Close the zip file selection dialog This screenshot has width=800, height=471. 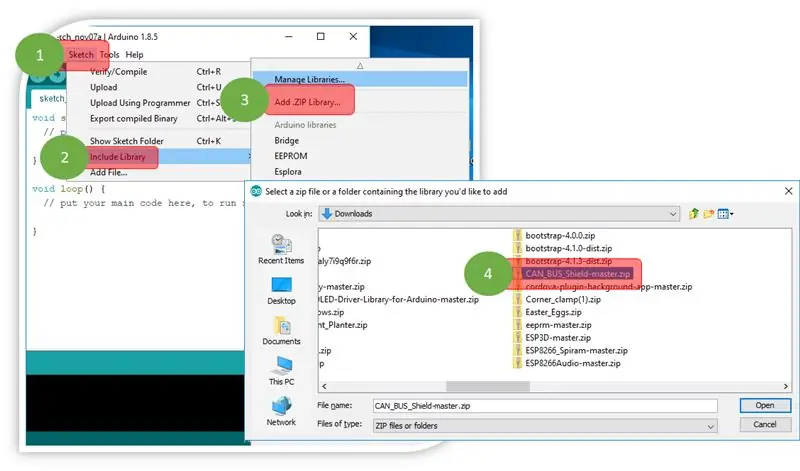tap(788, 191)
